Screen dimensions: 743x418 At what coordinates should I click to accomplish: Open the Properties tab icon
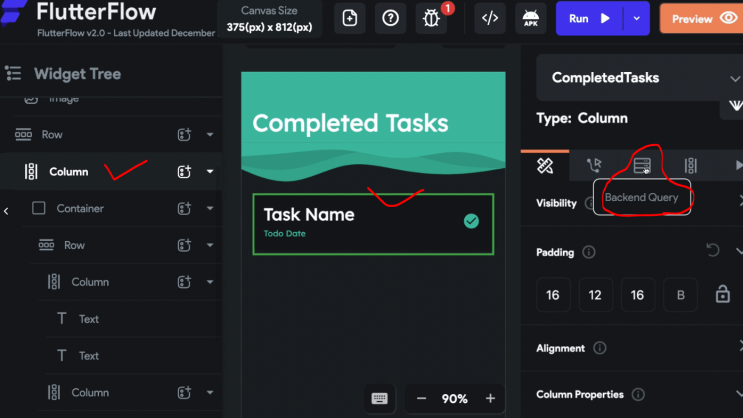[x=545, y=166]
